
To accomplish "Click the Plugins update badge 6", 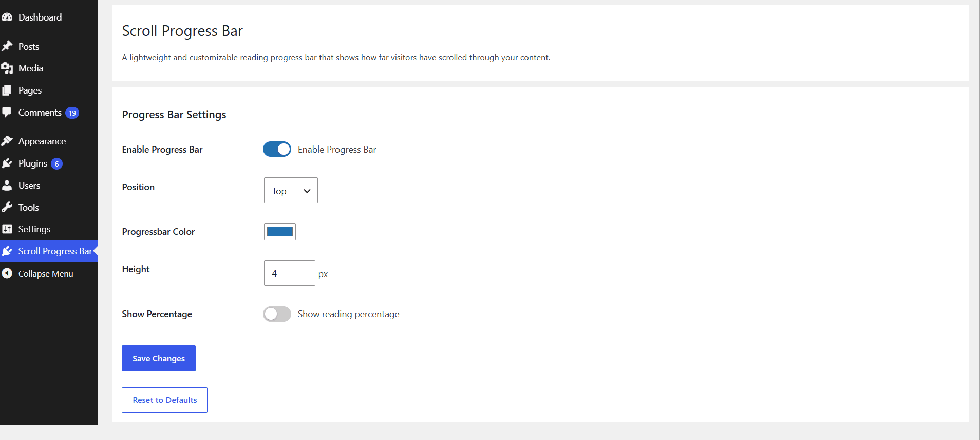I will click(x=56, y=164).
